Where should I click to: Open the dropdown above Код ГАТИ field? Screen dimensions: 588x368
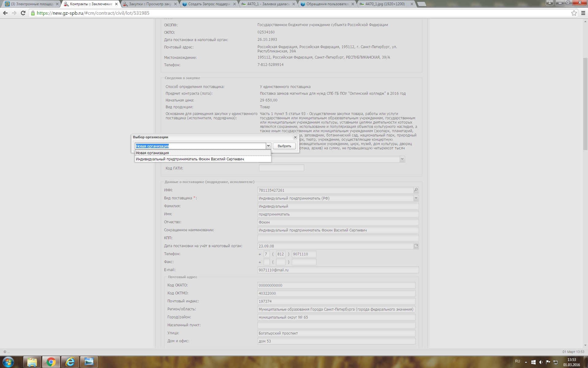tap(402, 159)
